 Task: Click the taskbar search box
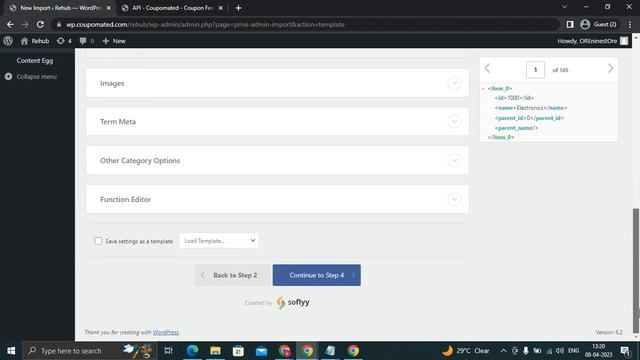coord(89,351)
